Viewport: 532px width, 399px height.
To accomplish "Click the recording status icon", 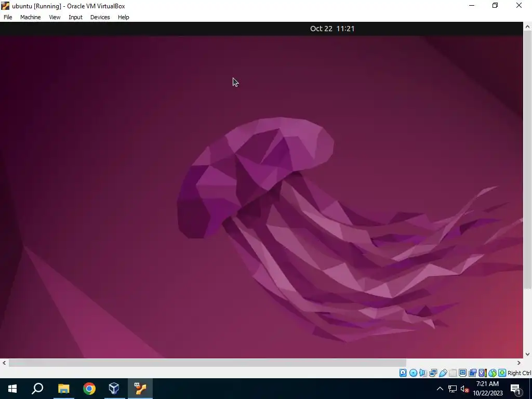I will click(x=472, y=373).
